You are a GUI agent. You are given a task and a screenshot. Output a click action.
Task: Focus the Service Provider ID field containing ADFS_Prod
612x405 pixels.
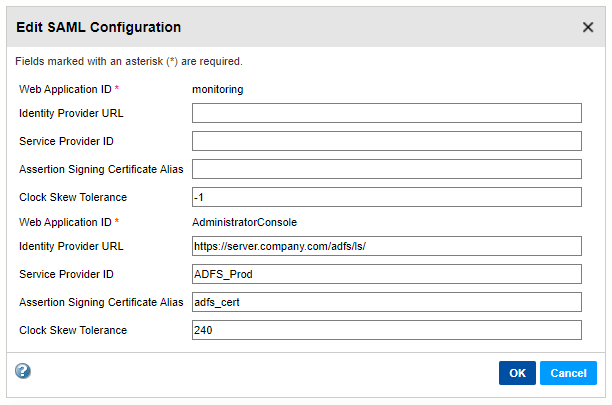pyautogui.click(x=386, y=274)
